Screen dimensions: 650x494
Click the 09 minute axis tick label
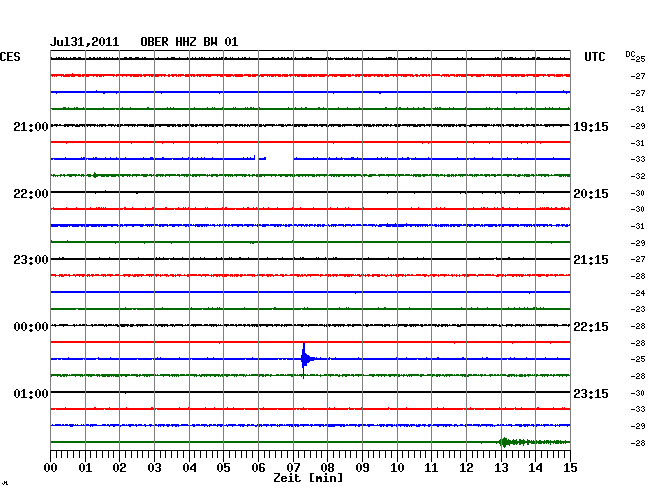pyautogui.click(x=362, y=468)
